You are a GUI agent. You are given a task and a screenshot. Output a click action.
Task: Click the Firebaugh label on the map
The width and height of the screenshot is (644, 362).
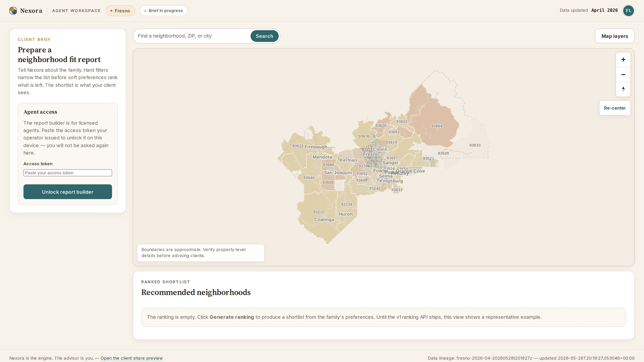coord(316,147)
